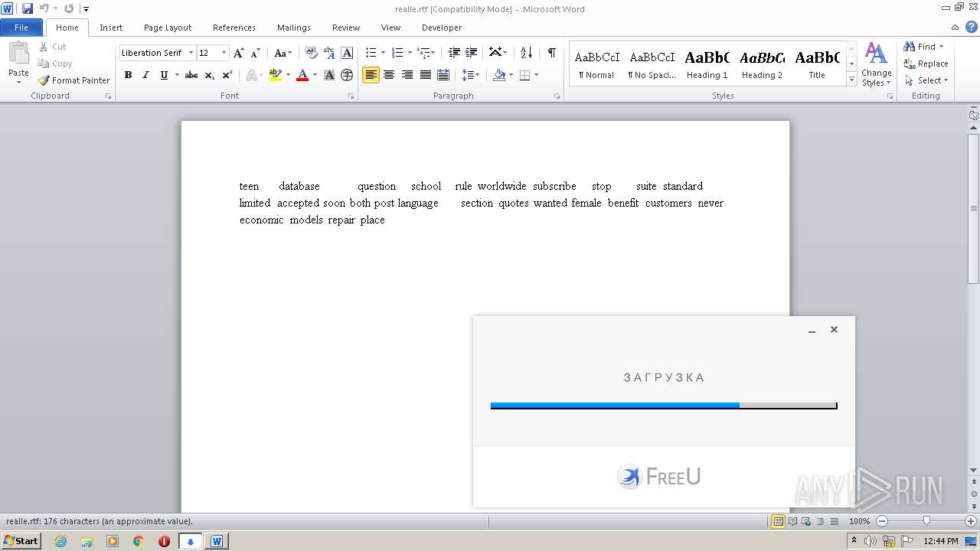Switch to Web Layout view
This screenshot has width=980, height=551.
(x=805, y=521)
